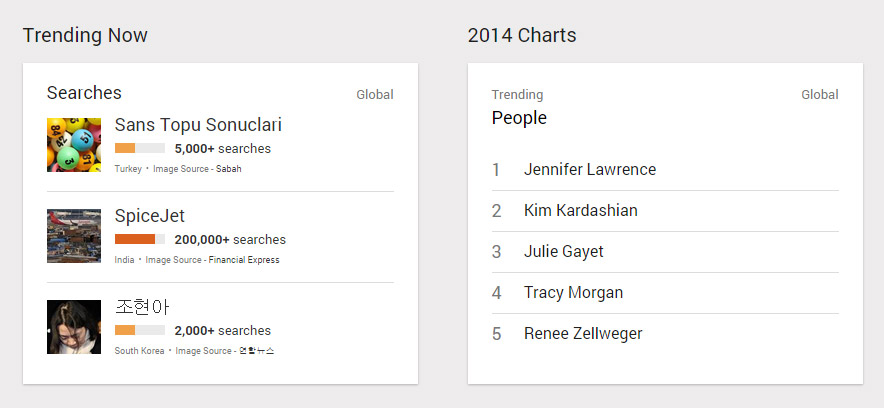Click the Sans Topu Sonuclari 5,000+ searches bar
This screenshot has height=408, width=884.
[140, 149]
